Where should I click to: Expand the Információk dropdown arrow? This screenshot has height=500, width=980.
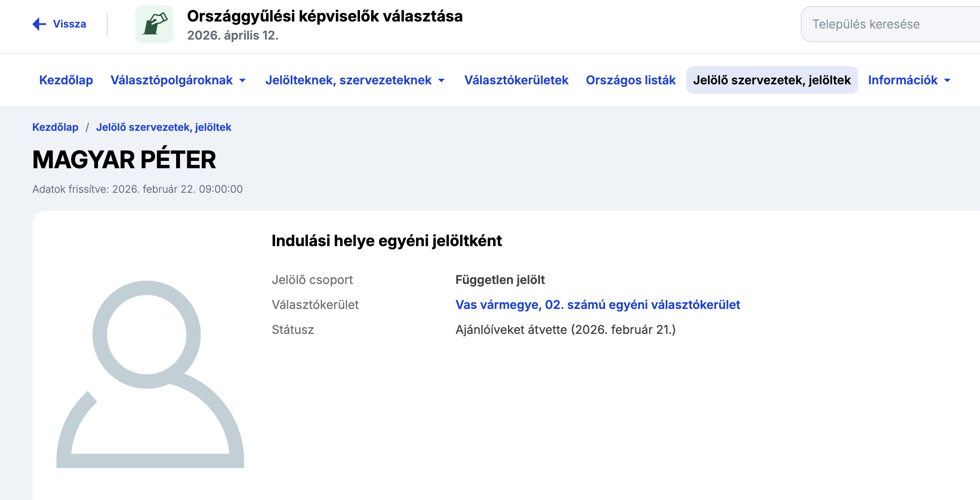[x=947, y=80]
